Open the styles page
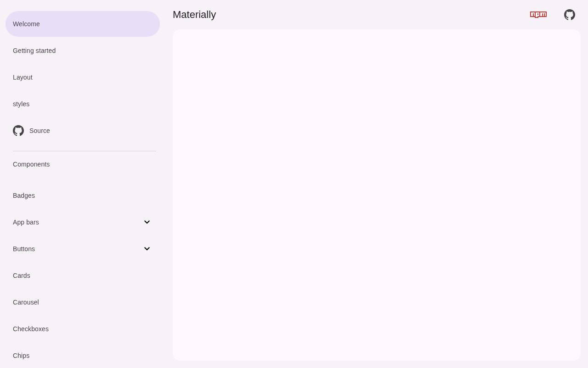This screenshot has width=588, height=368. pos(21,104)
